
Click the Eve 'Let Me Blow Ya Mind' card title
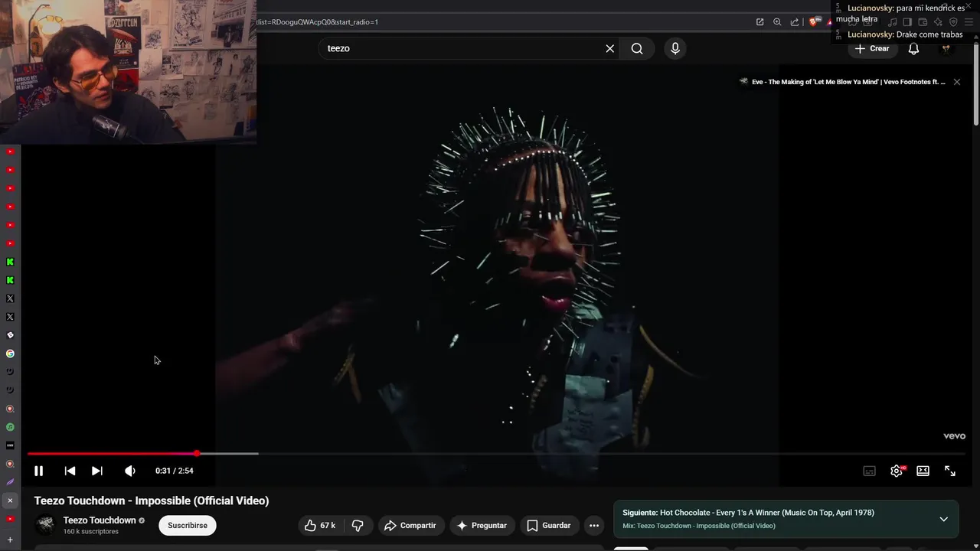[x=848, y=82]
